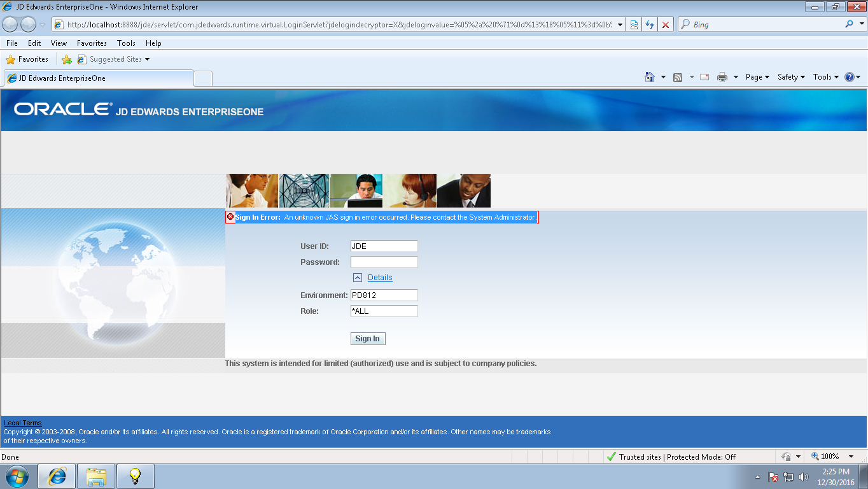Click the Home icon
The height and width of the screenshot is (489, 868).
point(650,76)
